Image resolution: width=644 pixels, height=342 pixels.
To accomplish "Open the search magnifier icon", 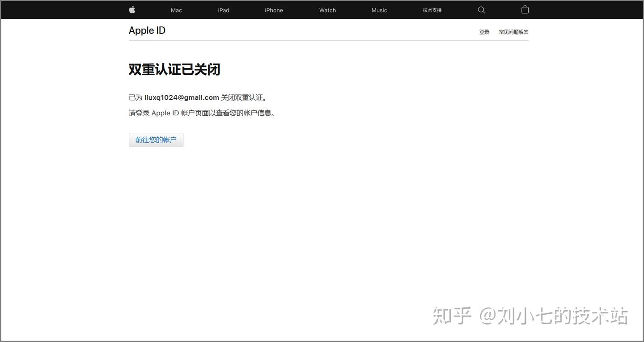I will [480, 9].
